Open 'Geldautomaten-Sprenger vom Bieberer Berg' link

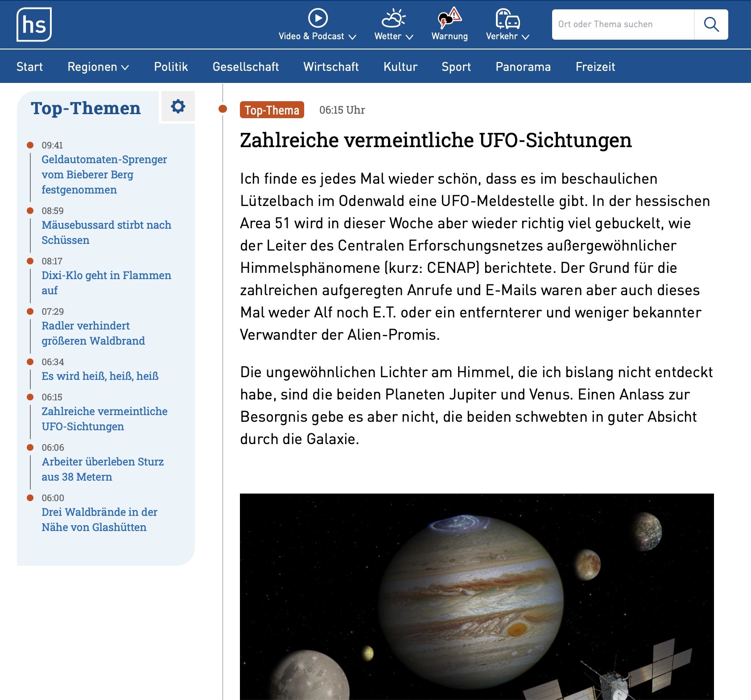[x=104, y=174]
